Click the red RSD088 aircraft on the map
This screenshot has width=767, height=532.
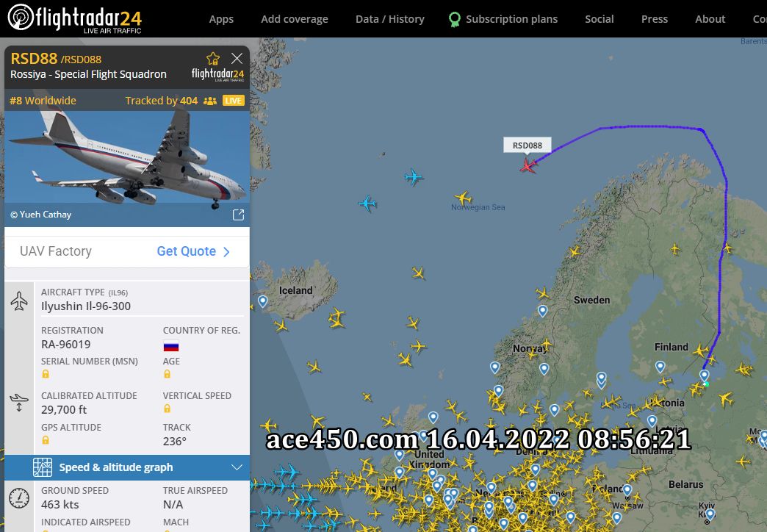(x=527, y=166)
